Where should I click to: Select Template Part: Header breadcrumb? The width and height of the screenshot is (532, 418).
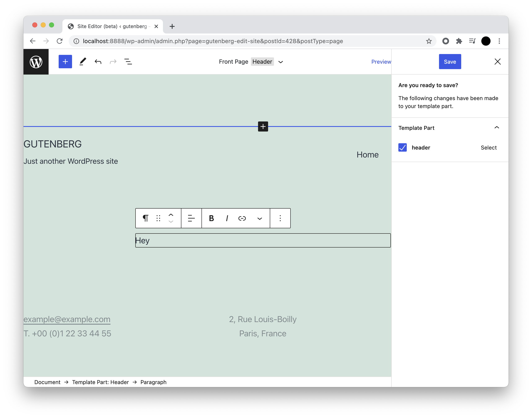tap(100, 382)
